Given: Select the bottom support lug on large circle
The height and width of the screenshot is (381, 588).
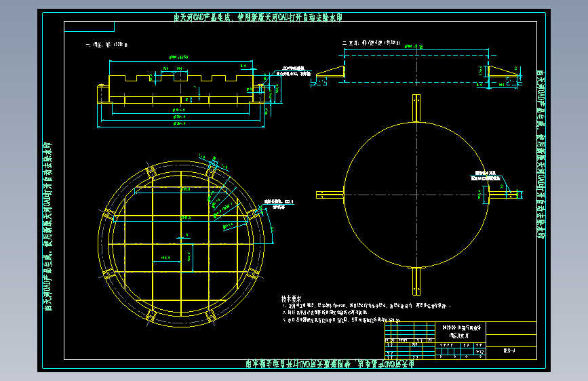Looking at the screenshot, I should coord(416,281).
